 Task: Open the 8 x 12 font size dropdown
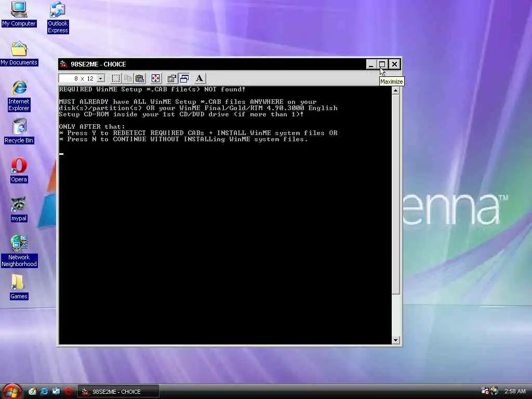(100, 78)
